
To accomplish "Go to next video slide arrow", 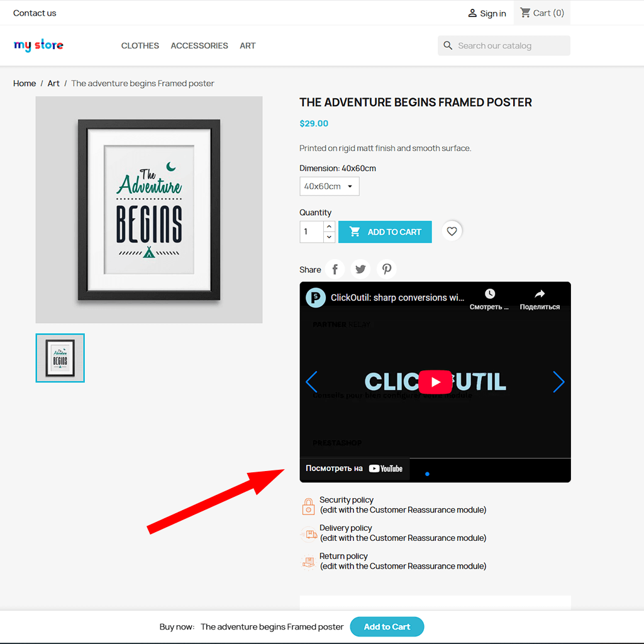I will click(558, 382).
